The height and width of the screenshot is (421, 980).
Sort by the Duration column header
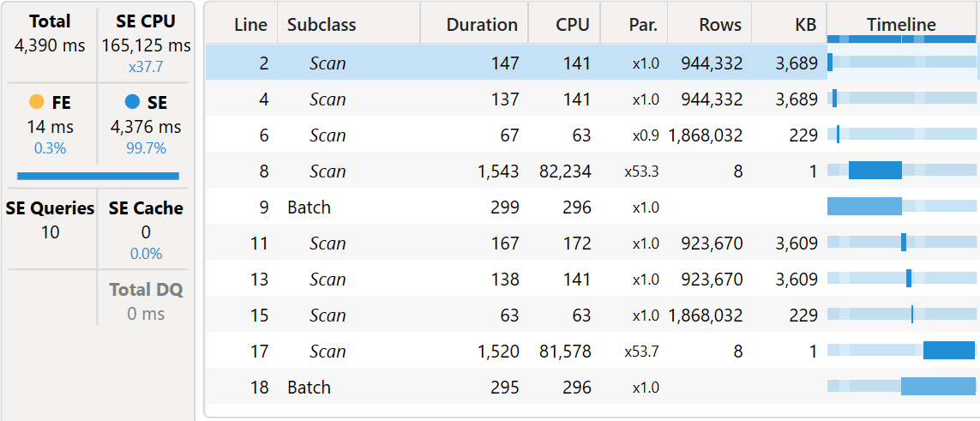point(482,25)
